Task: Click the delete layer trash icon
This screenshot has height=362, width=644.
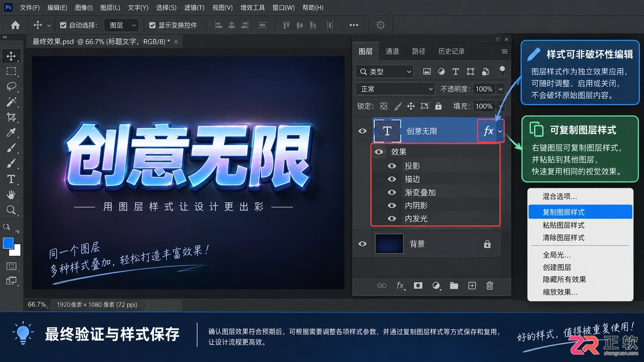Action: coord(490,286)
